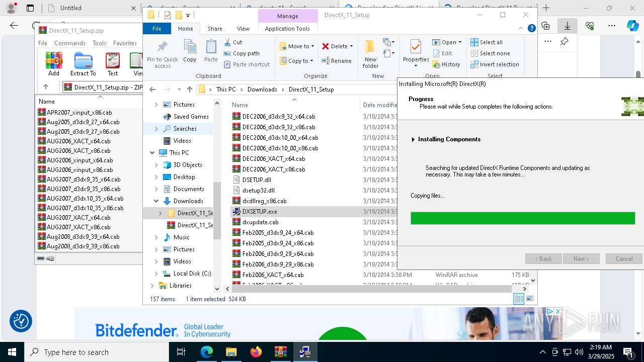
Task: Click the Explorer Back arrow
Action: (152, 89)
